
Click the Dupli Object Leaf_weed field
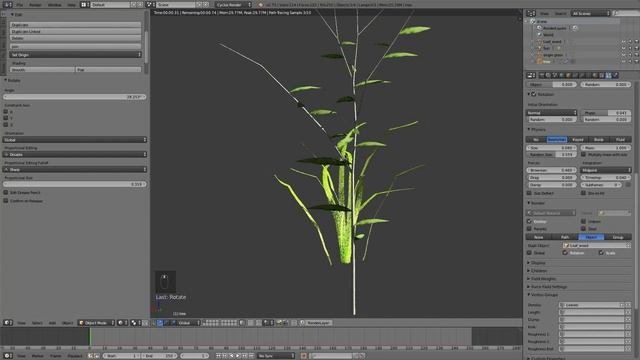pyautogui.click(x=597, y=245)
